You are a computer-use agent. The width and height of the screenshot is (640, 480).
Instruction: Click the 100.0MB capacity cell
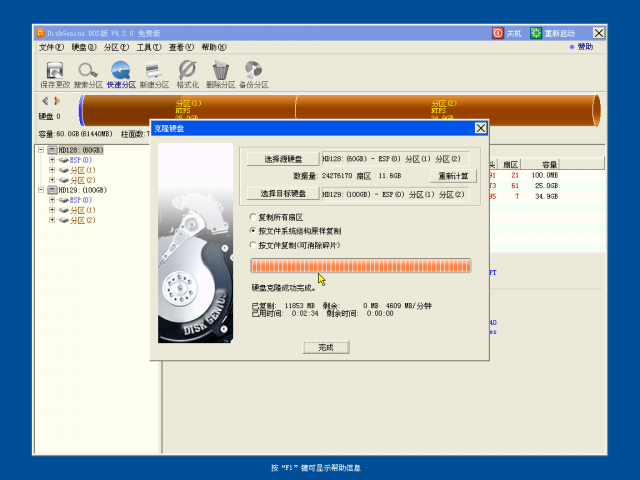click(544, 175)
